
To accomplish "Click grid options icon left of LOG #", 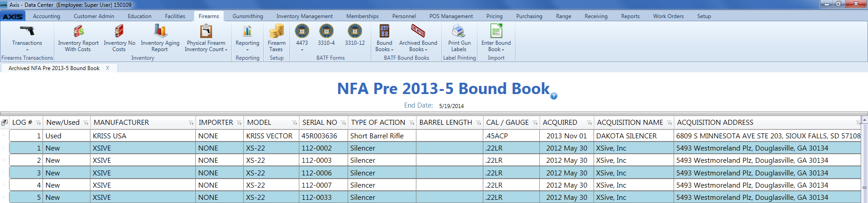I will click(5, 123).
